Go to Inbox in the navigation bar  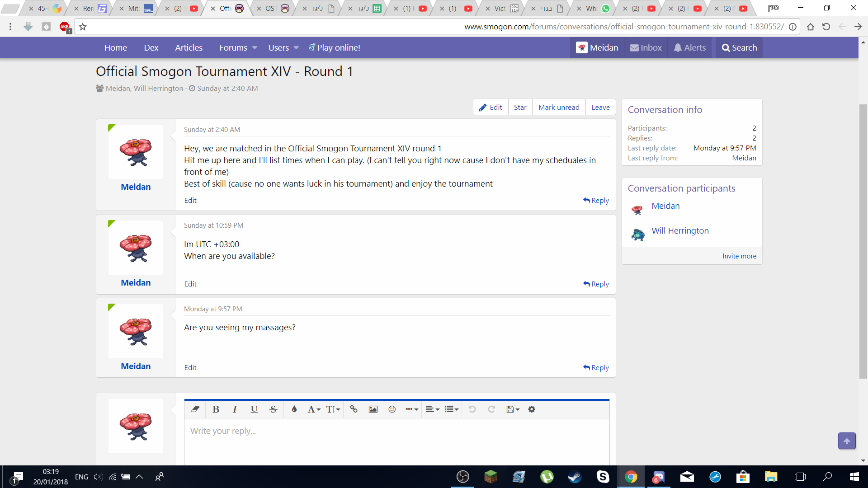click(646, 48)
